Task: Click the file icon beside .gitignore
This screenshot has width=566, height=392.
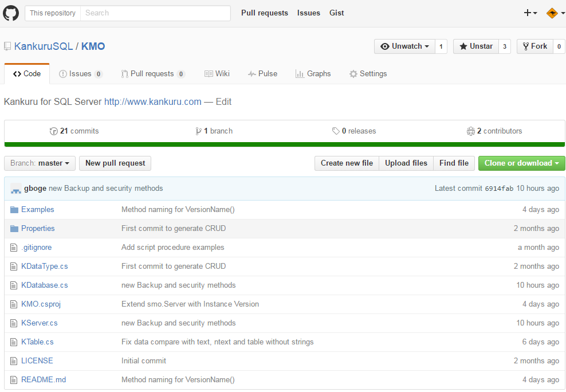Action: (14, 248)
